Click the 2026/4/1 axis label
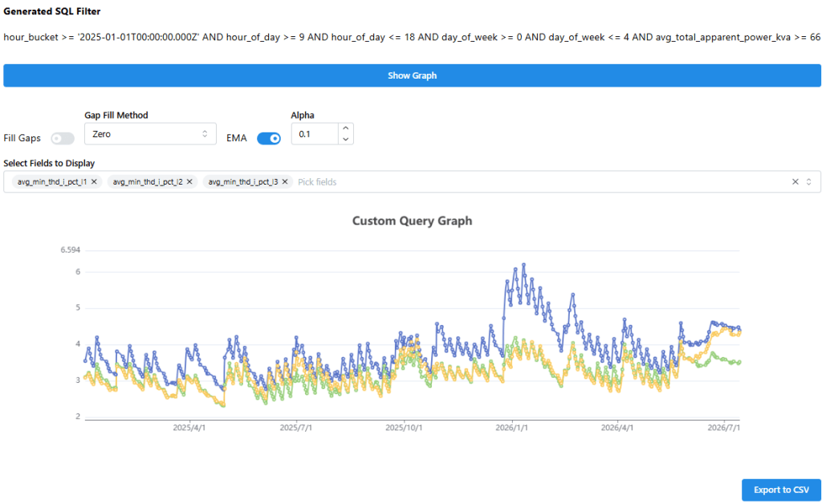Screen dimensions: 822x504 617,428
